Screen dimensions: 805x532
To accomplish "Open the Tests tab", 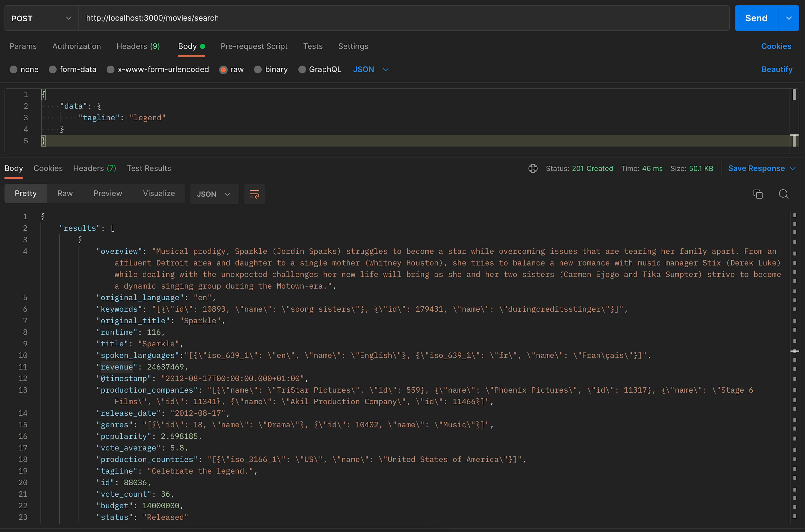I will (x=313, y=46).
